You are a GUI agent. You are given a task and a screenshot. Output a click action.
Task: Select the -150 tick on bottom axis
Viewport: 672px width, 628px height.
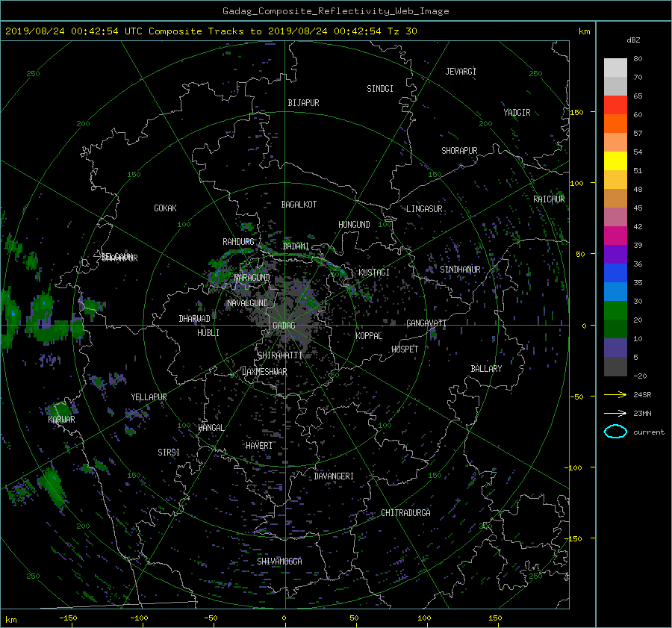pos(68,618)
